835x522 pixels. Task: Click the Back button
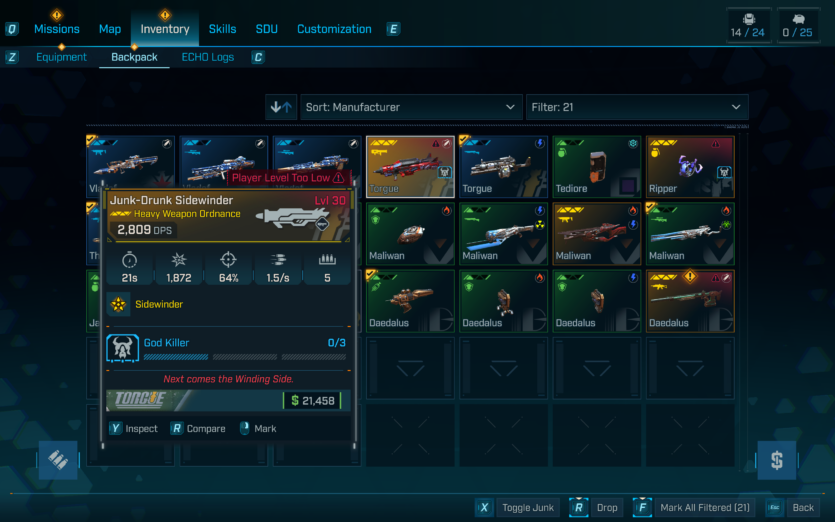coord(803,508)
